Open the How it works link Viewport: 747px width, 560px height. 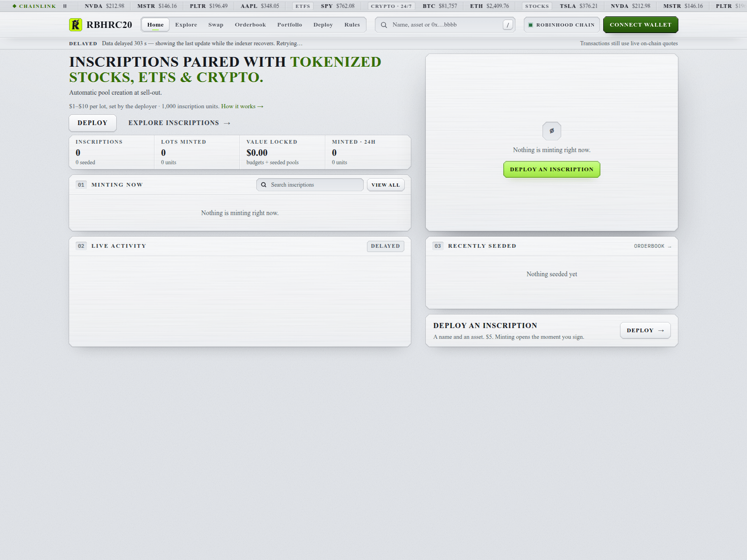coord(242,106)
